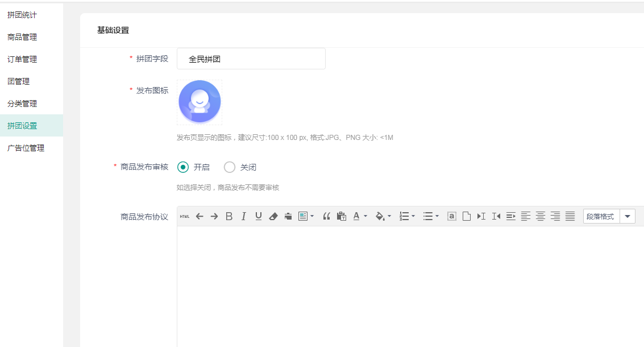
Task: Go to 广告位管理 in the sidebar
Action: 26,148
